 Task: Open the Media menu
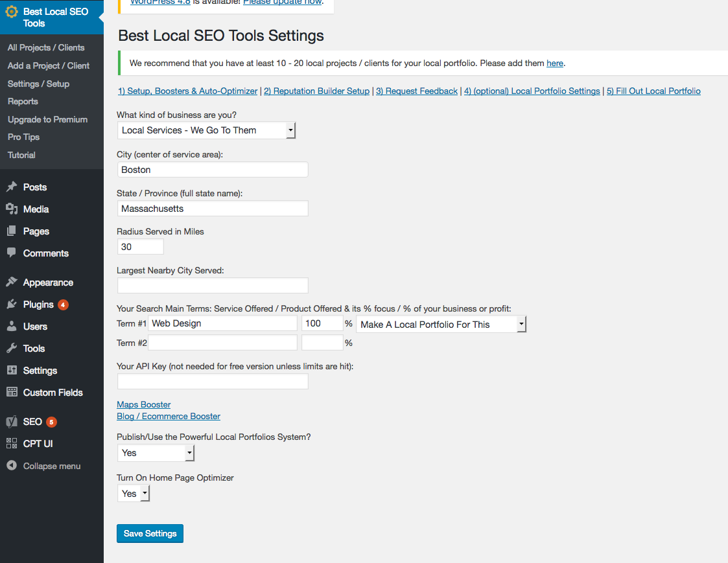[36, 209]
